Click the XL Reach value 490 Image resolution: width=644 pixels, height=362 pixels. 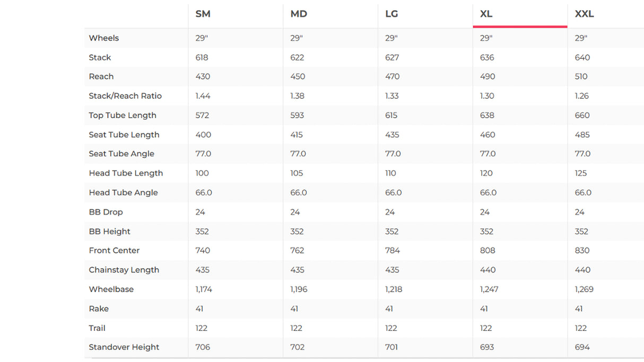[x=488, y=76]
